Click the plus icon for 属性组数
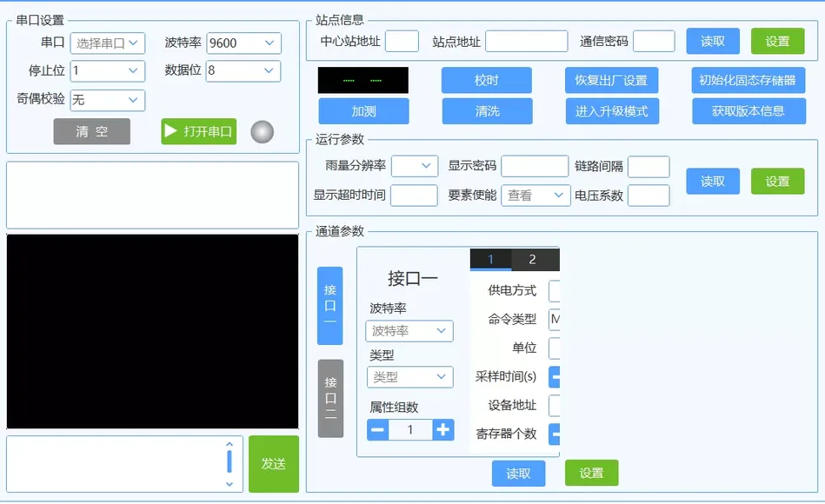 [x=442, y=429]
